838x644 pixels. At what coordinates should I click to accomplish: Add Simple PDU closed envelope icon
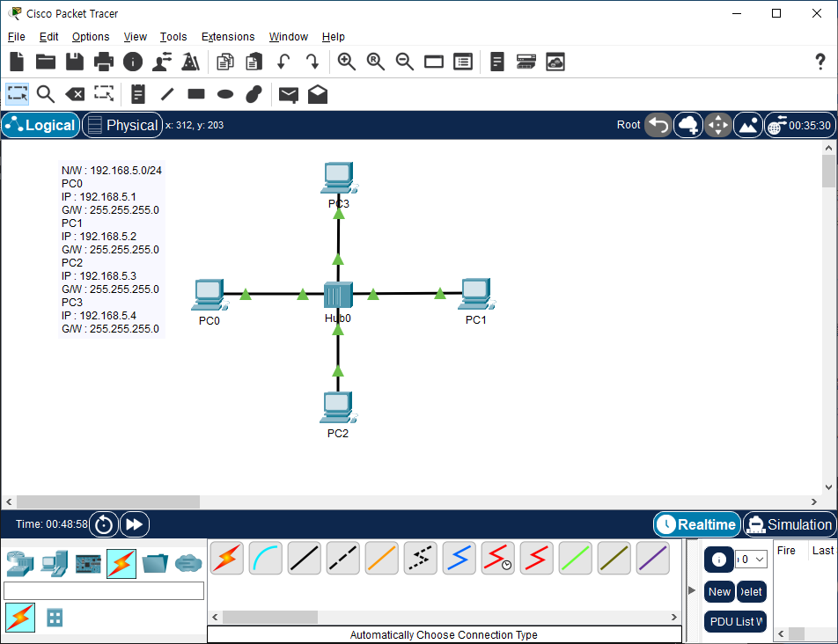point(289,95)
